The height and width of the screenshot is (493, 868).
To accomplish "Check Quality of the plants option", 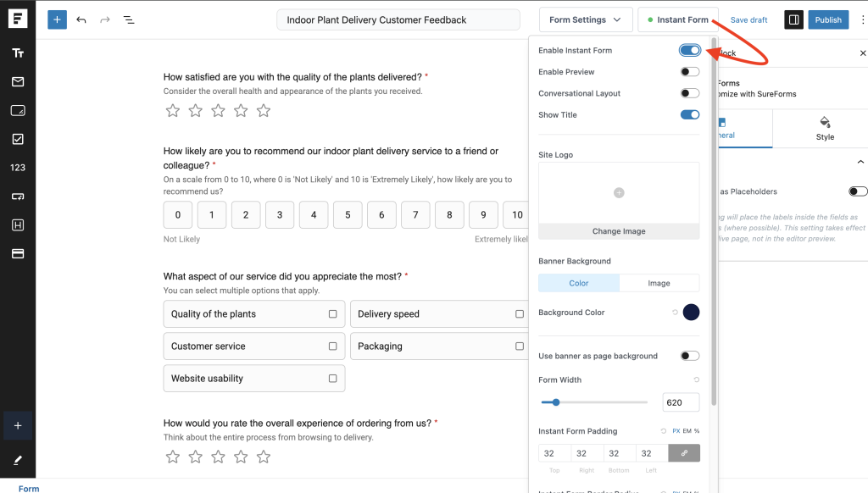I will click(332, 313).
